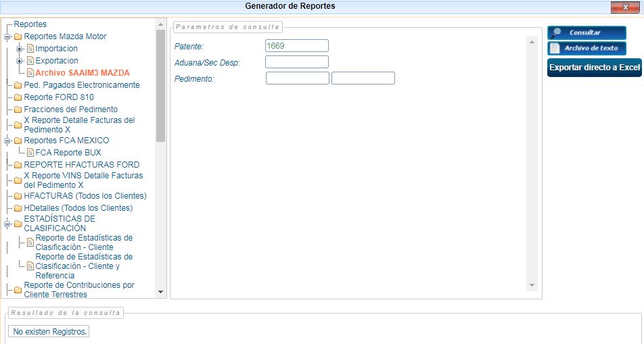Click the ESTADÍSTICAS DE CLASIFICACIÓN folder icon

point(18,224)
